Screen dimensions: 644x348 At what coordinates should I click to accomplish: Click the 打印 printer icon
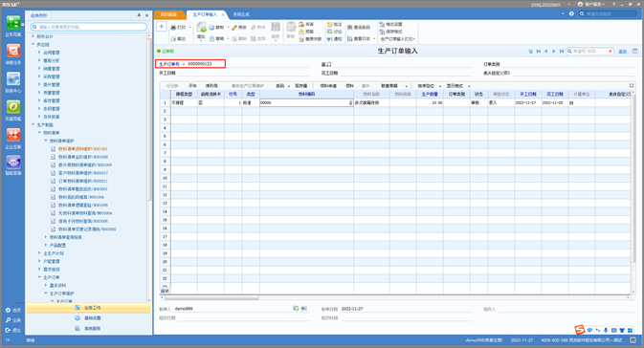(173, 28)
